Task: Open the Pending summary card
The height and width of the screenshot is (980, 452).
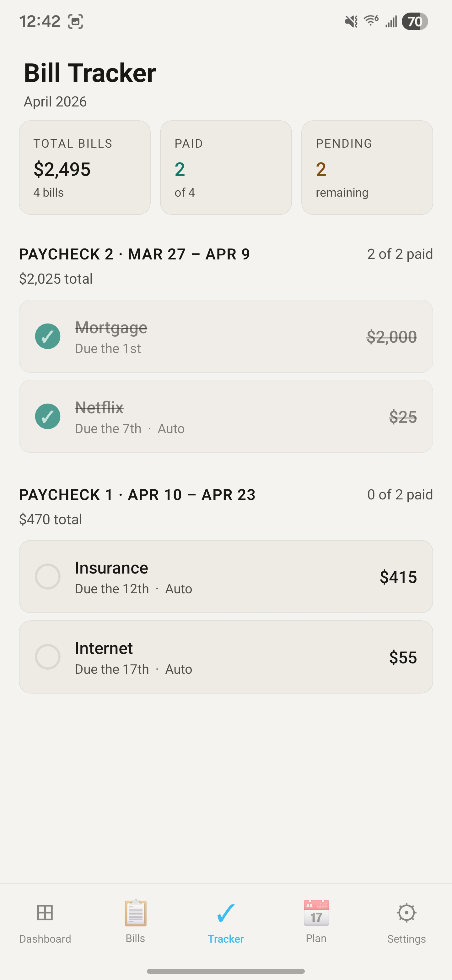Action: [367, 168]
